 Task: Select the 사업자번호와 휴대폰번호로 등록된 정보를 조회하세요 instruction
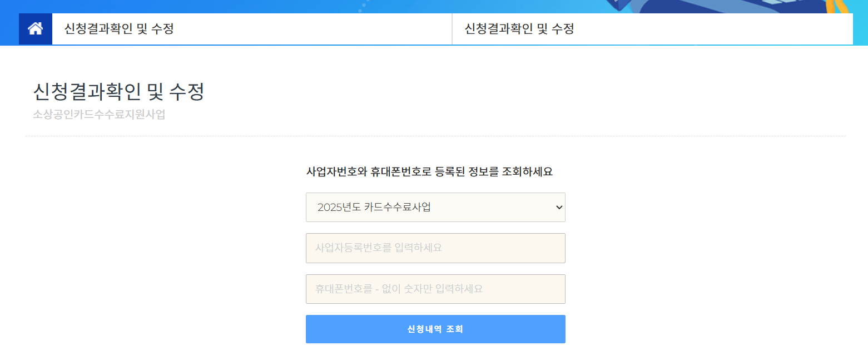430,171
